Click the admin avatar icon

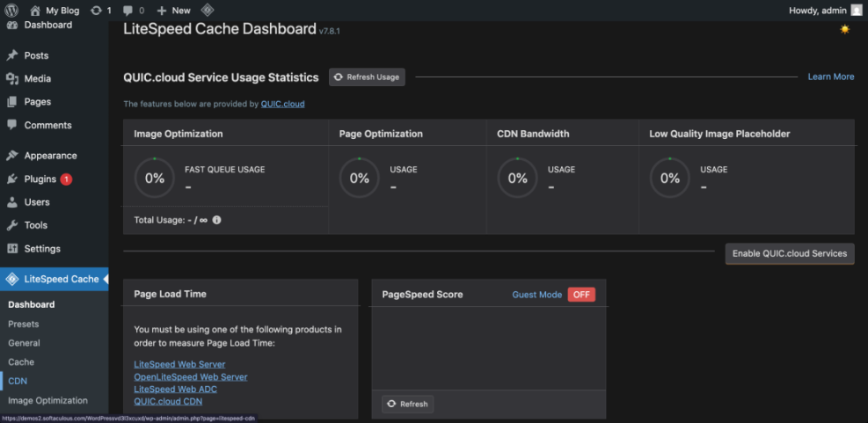857,10
